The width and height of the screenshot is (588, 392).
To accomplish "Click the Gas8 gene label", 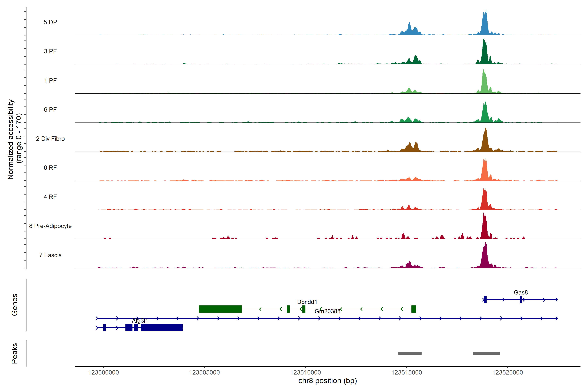I will point(521,292).
